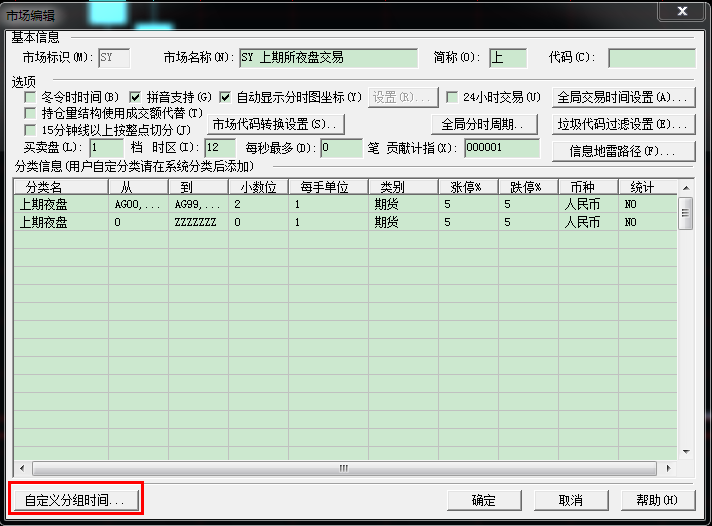The image size is (712, 526).
Task: Click the 类别 column header
Action: (403, 187)
